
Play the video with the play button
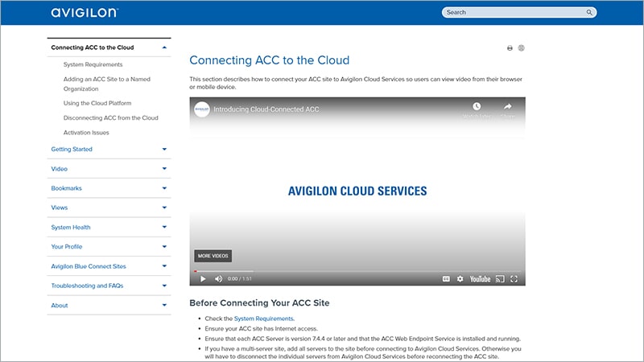click(x=203, y=279)
